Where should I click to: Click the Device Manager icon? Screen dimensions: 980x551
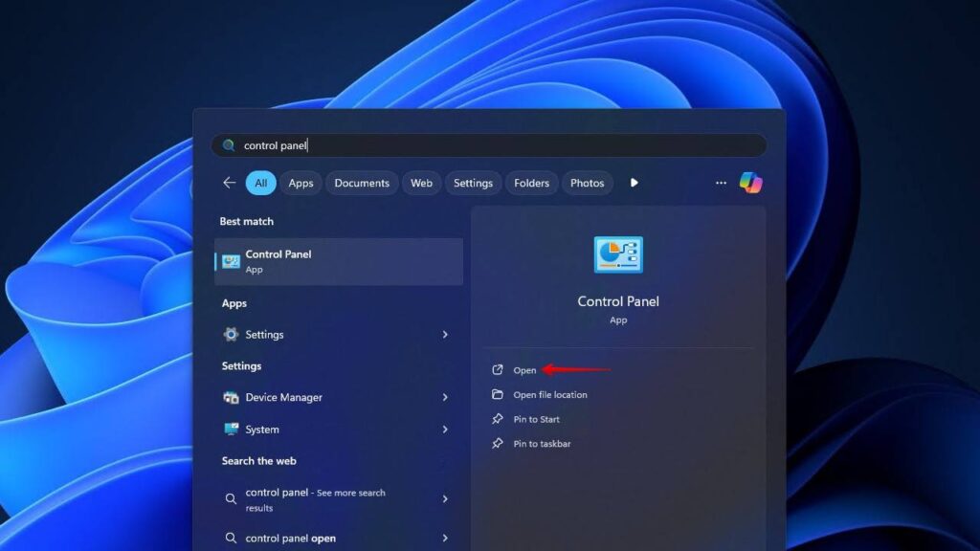tap(231, 397)
